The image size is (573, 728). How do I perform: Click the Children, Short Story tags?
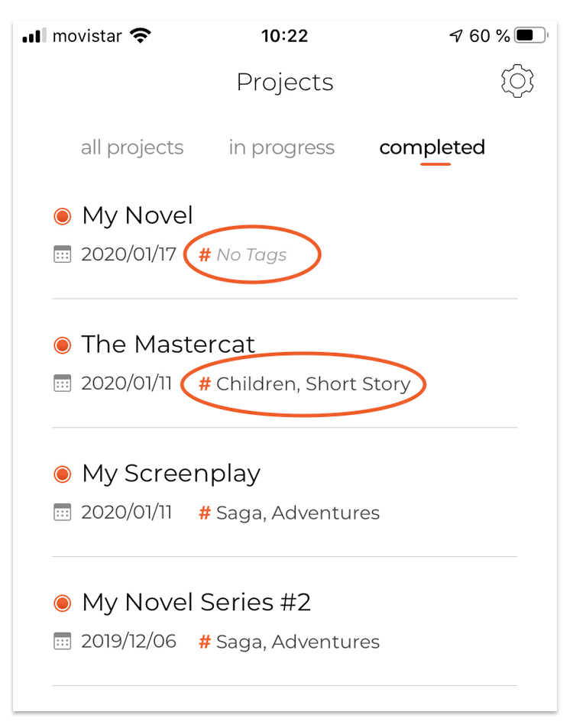[x=313, y=384]
